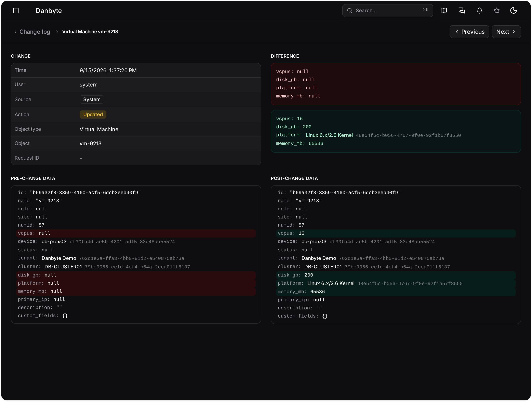Click the Virtual Machine object type value
Image resolution: width=532 pixels, height=402 pixels.
click(99, 129)
